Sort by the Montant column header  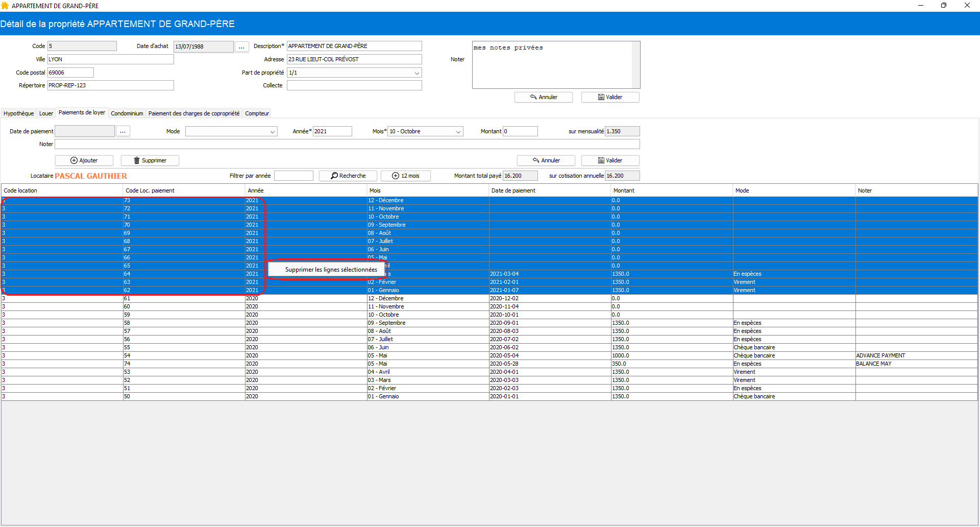coord(672,190)
